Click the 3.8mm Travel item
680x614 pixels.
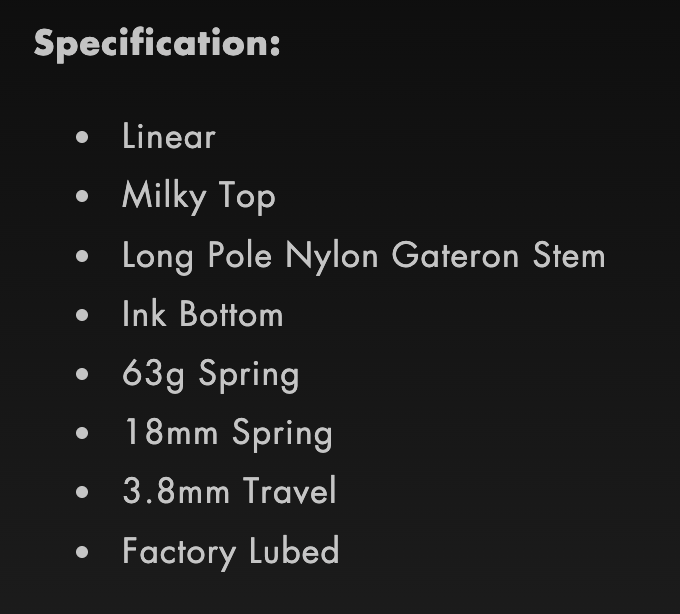point(229,491)
